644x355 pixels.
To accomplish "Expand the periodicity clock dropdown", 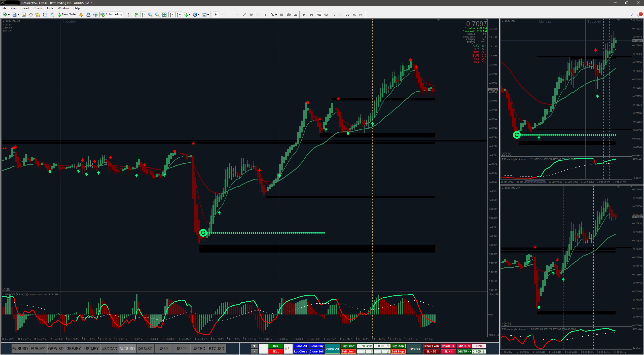I will pyautogui.click(x=199, y=15).
